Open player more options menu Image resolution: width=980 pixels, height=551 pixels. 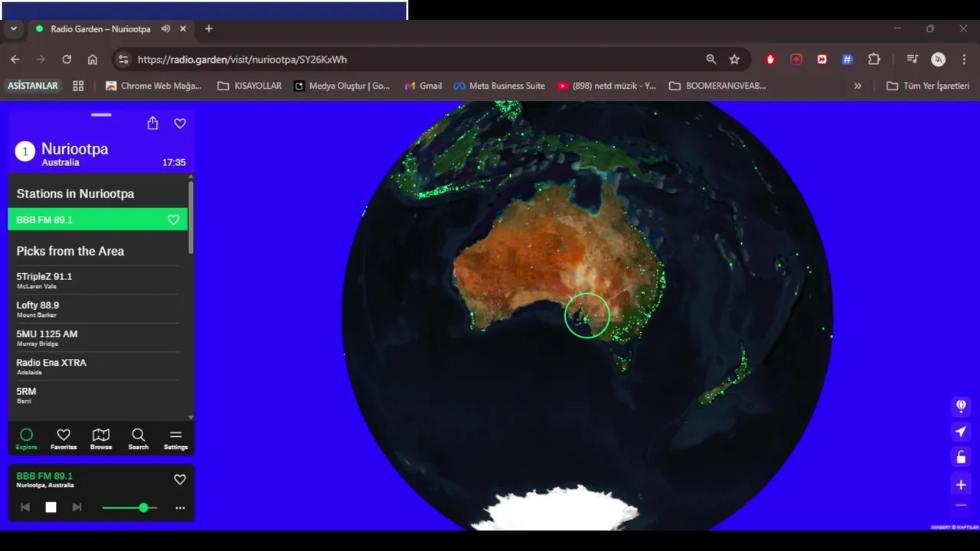point(180,507)
